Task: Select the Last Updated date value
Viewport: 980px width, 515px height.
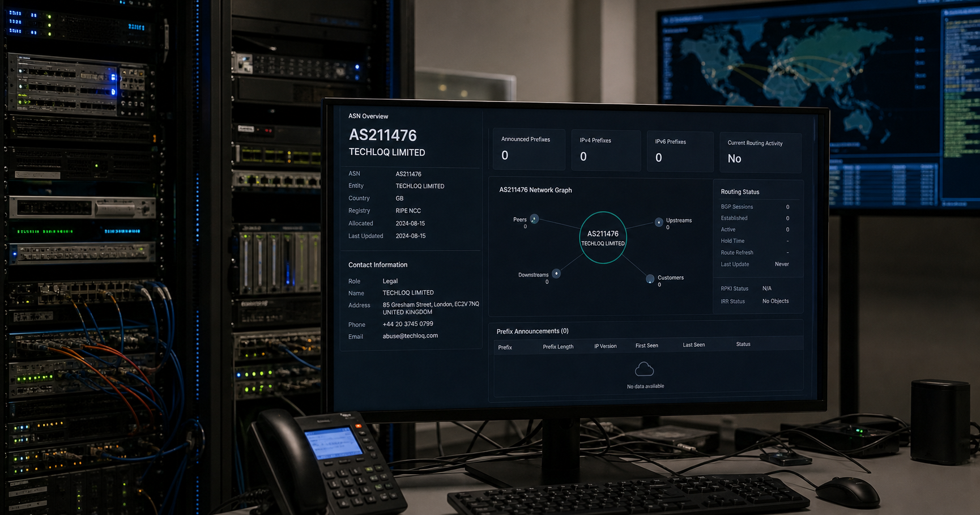Action: pyautogui.click(x=410, y=236)
